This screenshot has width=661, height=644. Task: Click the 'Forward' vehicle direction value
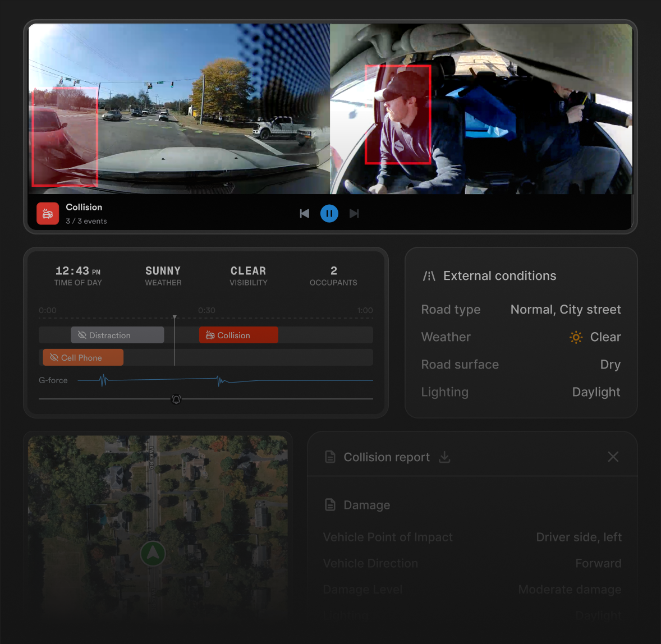(598, 563)
